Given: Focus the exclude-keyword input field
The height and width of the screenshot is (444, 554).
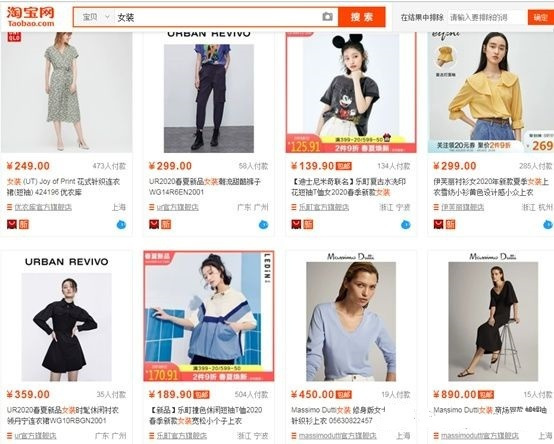Looking at the screenshot, I should point(486,17).
